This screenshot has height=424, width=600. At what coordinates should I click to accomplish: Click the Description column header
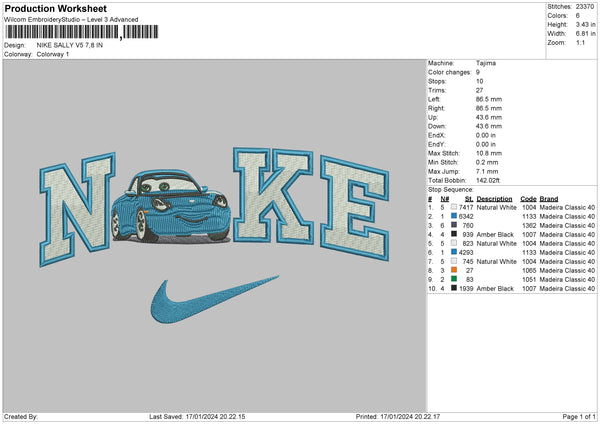click(x=494, y=198)
